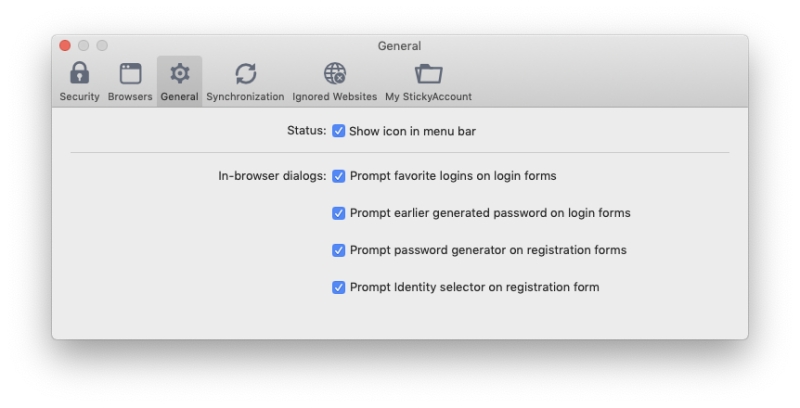This screenshot has height=408, width=800.
Task: Click the window zoom button
Action: click(x=102, y=45)
